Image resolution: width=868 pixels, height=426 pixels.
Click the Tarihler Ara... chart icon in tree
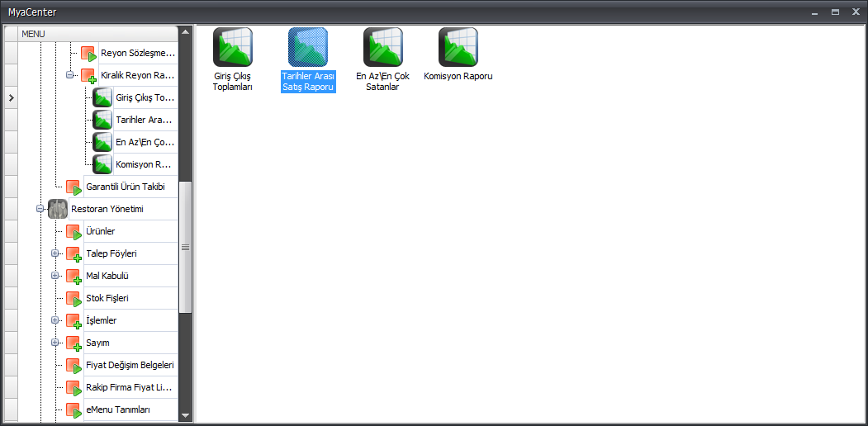click(x=102, y=120)
